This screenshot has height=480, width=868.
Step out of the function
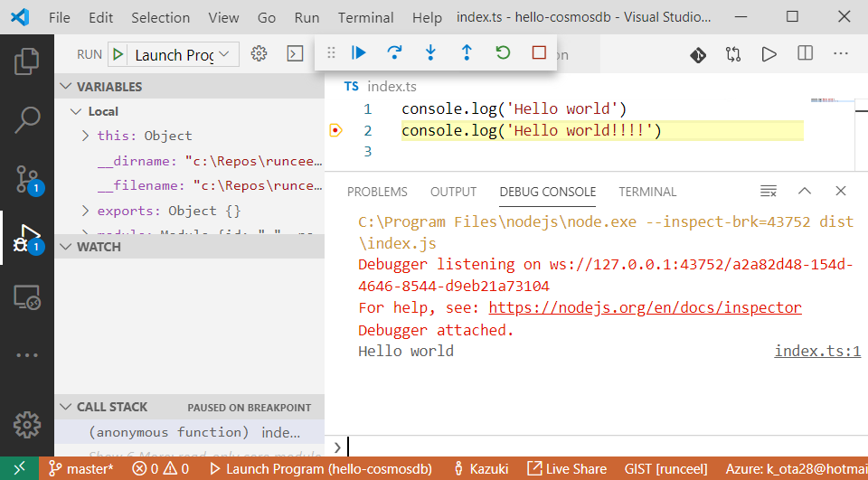tap(467, 52)
